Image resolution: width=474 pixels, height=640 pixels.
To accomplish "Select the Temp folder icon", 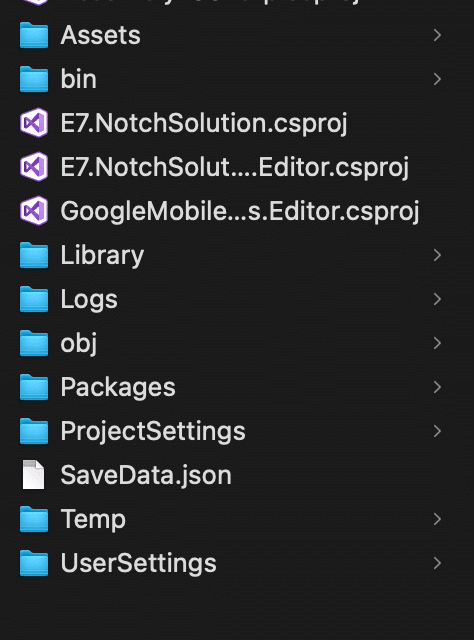I will [x=34, y=519].
